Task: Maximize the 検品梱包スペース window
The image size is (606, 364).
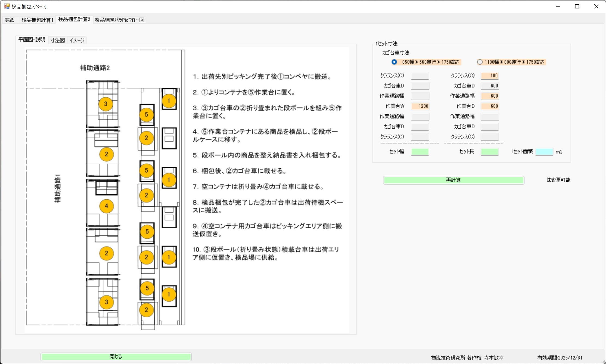Action: 577,6
